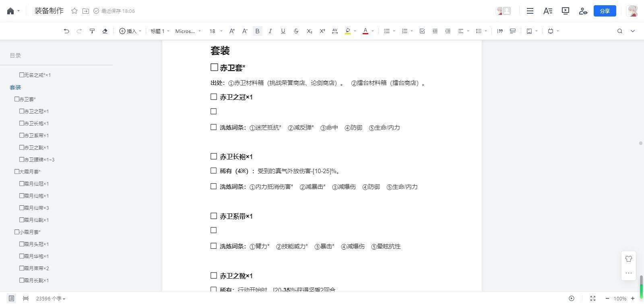The width and height of the screenshot is (644, 304).
Task: Decrease paragraph indent
Action: point(435,31)
